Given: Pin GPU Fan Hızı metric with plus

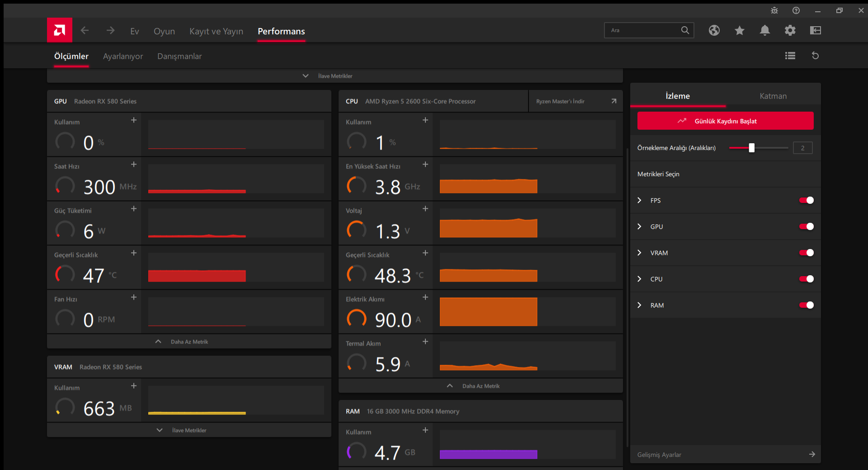Looking at the screenshot, I should coord(134,297).
